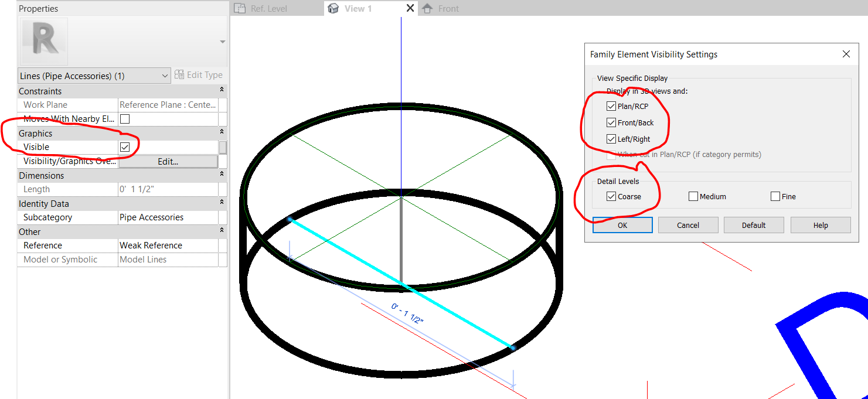Image resolution: width=868 pixels, height=399 pixels.
Task: Click Cancel in the visibility settings dialog
Action: pyautogui.click(x=688, y=225)
